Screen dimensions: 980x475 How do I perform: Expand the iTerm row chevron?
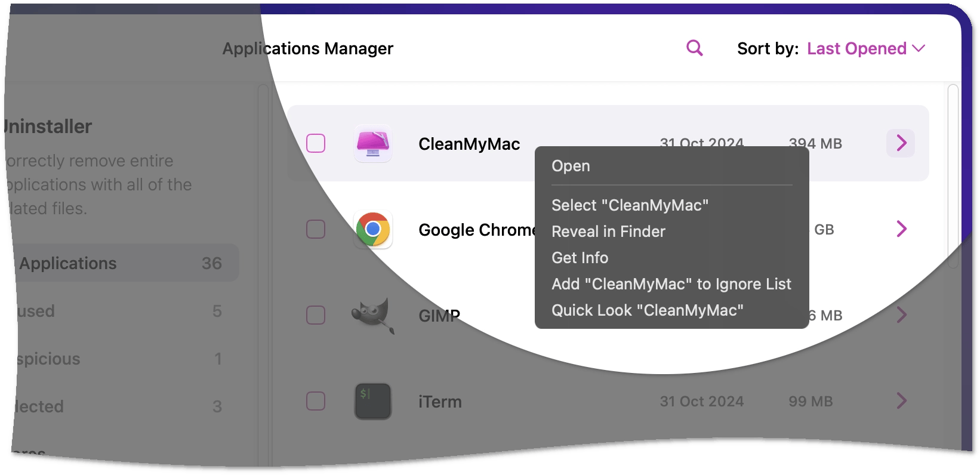[902, 401]
